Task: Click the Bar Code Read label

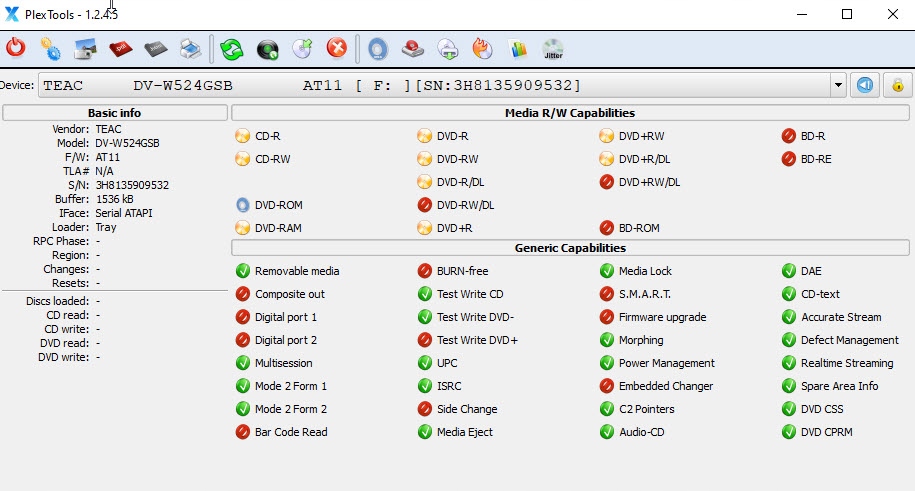Action: coord(291,432)
